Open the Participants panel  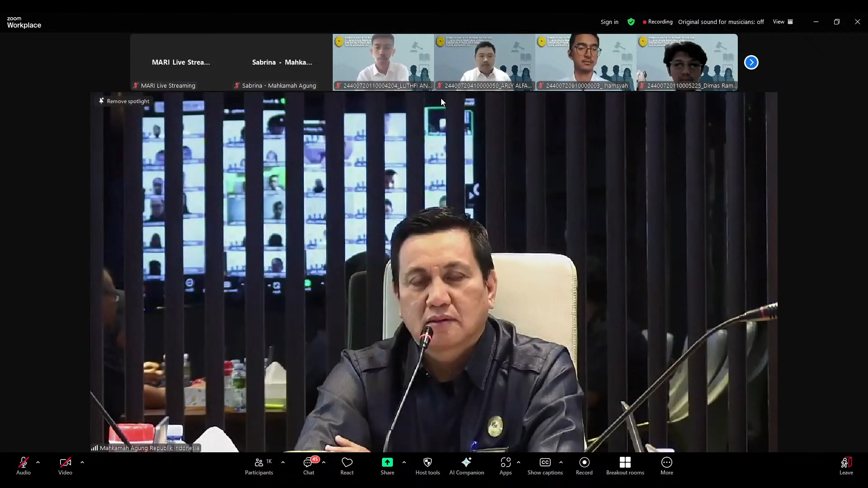[259, 466]
